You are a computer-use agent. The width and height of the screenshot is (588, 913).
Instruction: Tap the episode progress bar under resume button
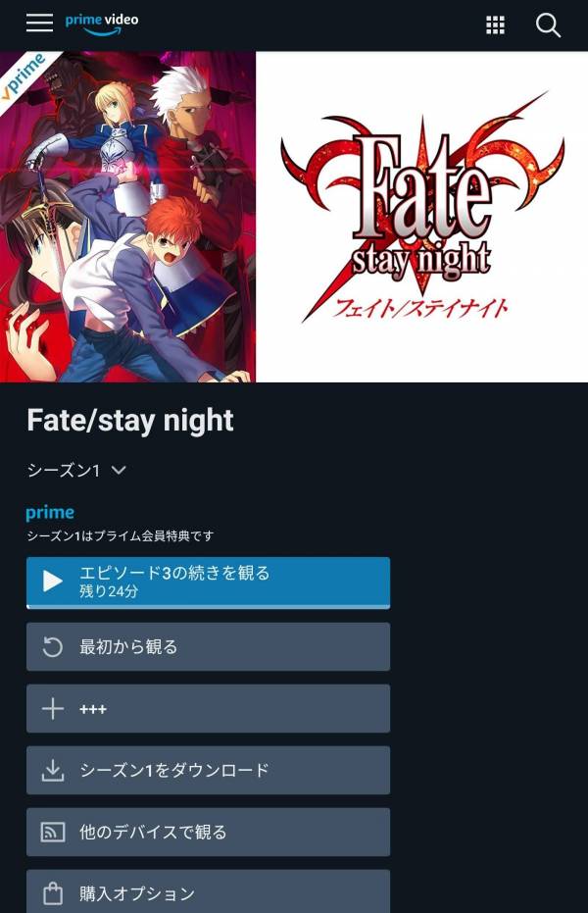coord(208,607)
